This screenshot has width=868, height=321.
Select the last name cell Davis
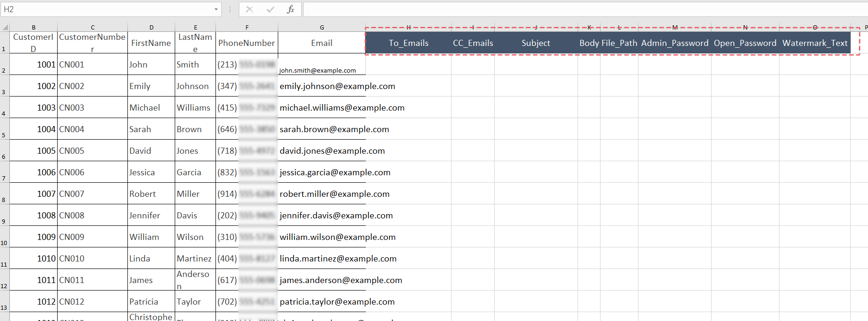195,215
